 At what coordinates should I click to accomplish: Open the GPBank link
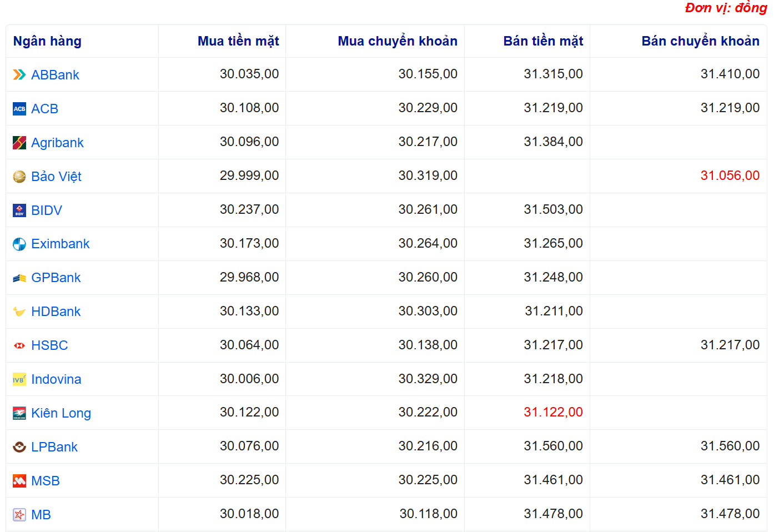(56, 278)
